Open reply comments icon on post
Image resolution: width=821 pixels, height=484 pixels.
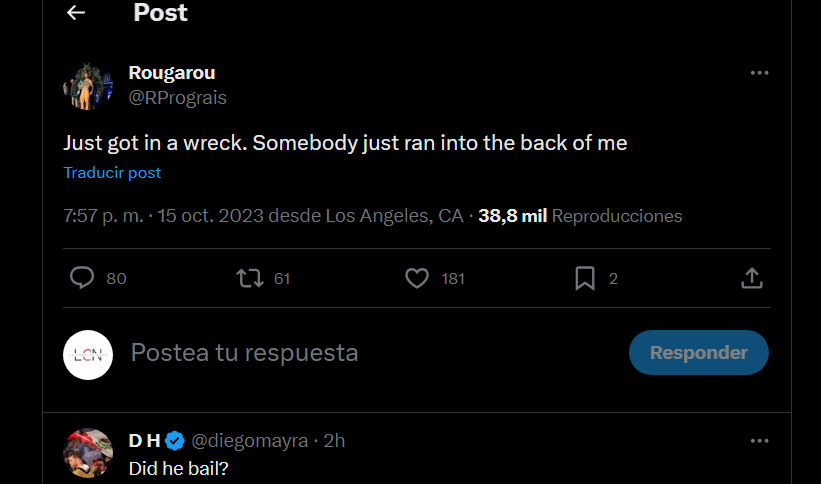click(83, 278)
